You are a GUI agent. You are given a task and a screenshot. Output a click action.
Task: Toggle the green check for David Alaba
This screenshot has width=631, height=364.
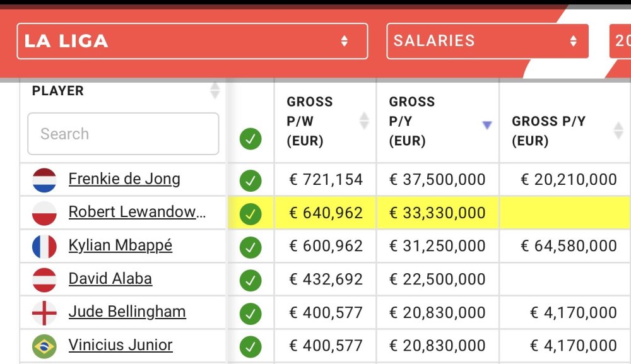(251, 279)
